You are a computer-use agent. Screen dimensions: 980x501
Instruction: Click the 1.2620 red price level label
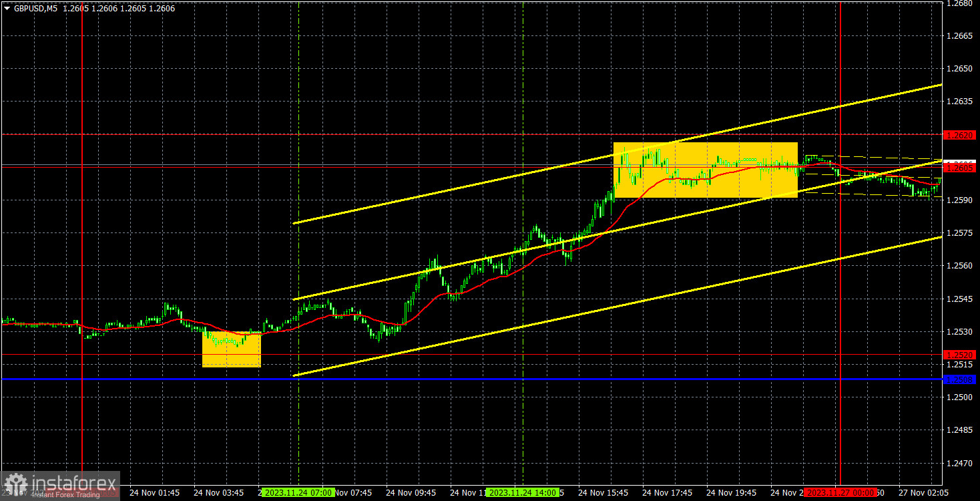click(x=961, y=135)
